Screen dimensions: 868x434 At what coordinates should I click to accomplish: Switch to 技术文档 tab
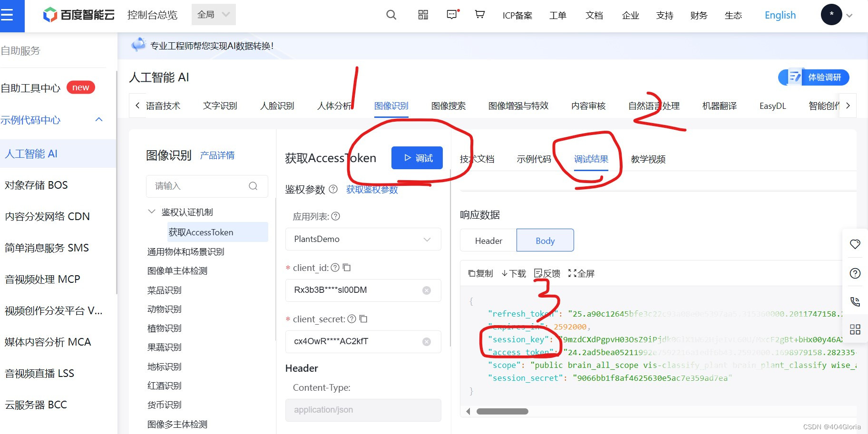click(x=477, y=159)
